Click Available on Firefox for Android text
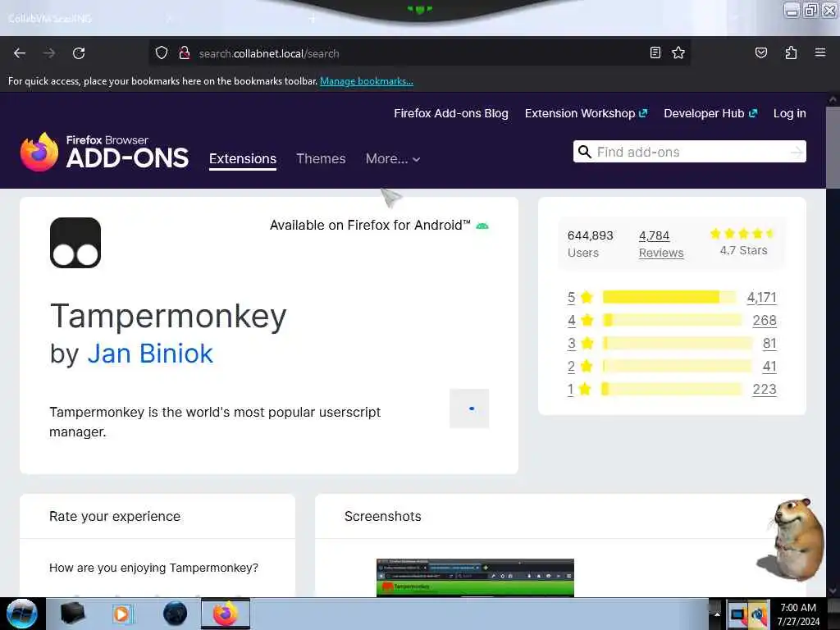Image resolution: width=840 pixels, height=630 pixels. [370, 225]
